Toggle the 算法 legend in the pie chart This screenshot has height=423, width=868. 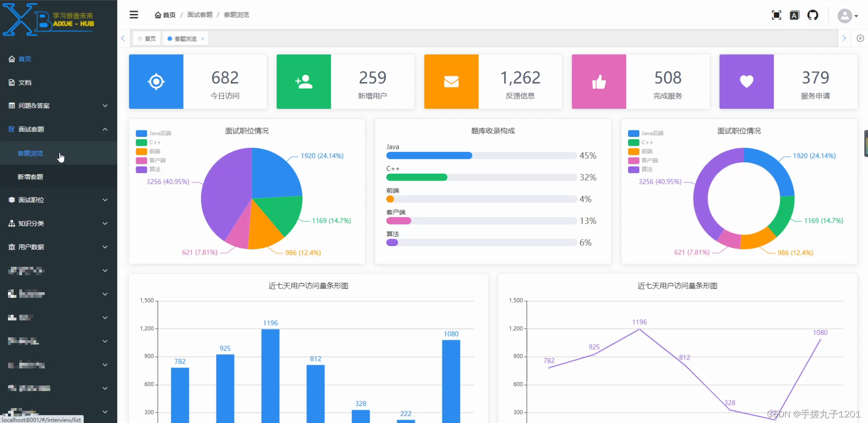coord(148,169)
